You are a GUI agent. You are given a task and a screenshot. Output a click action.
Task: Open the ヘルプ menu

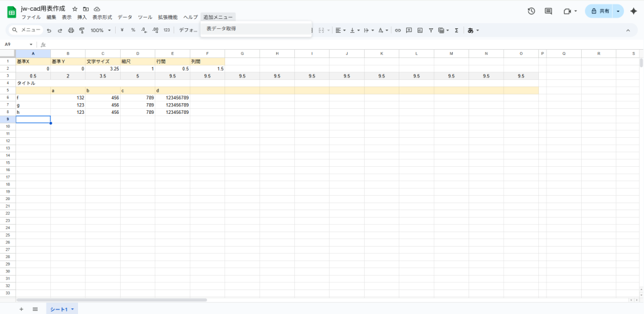tap(191, 17)
